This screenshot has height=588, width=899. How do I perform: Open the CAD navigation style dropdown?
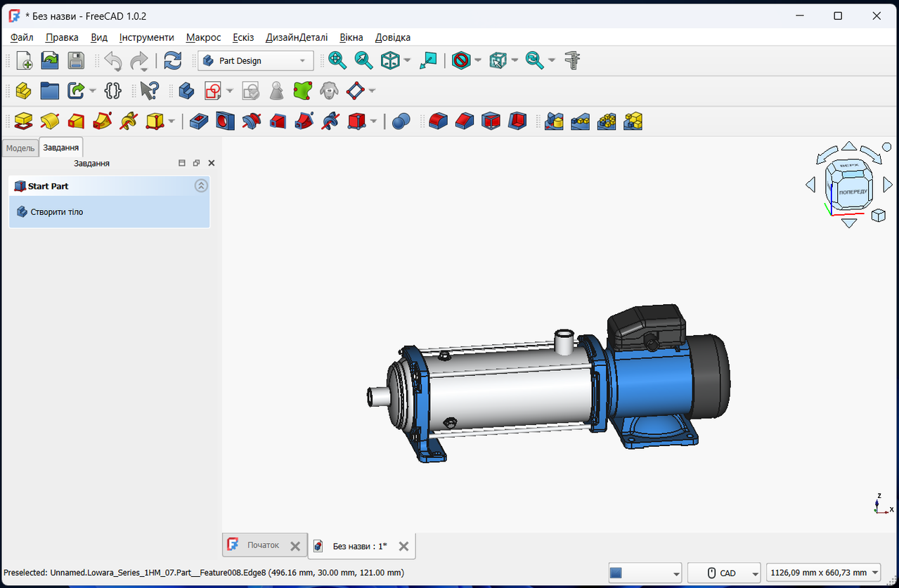click(x=724, y=573)
